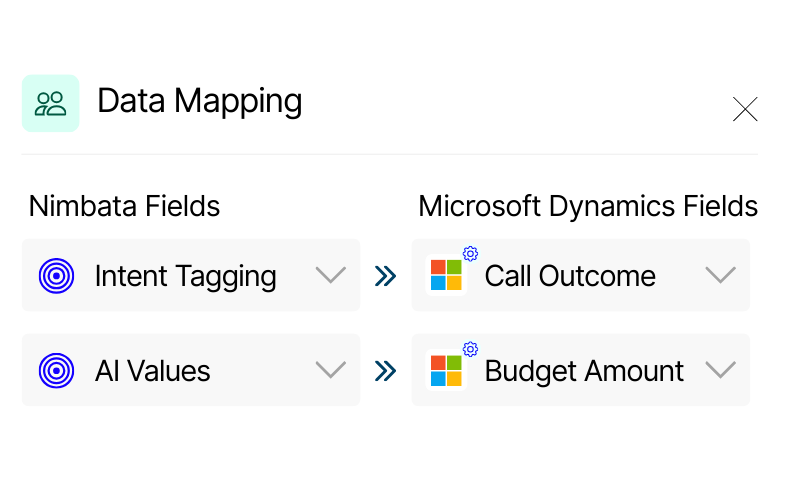Open the Call Outcome dropdown chevron
The width and height of the screenshot is (800, 500).
coord(720,276)
